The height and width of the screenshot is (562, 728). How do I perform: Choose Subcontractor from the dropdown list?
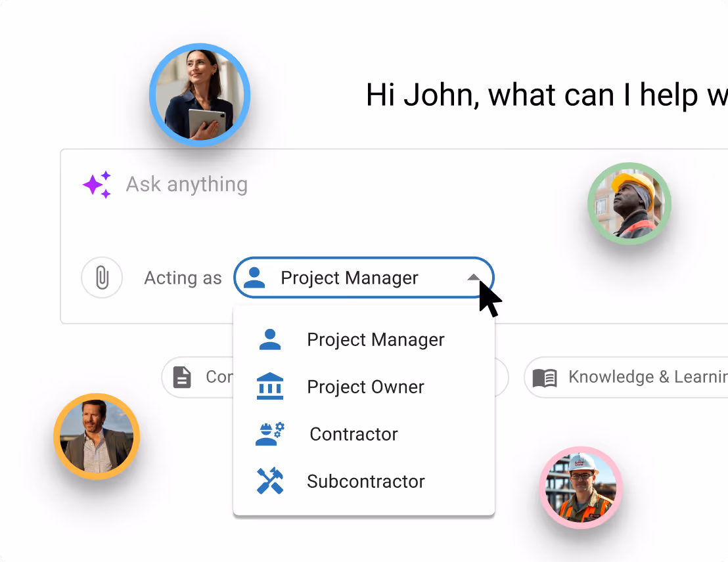(366, 481)
